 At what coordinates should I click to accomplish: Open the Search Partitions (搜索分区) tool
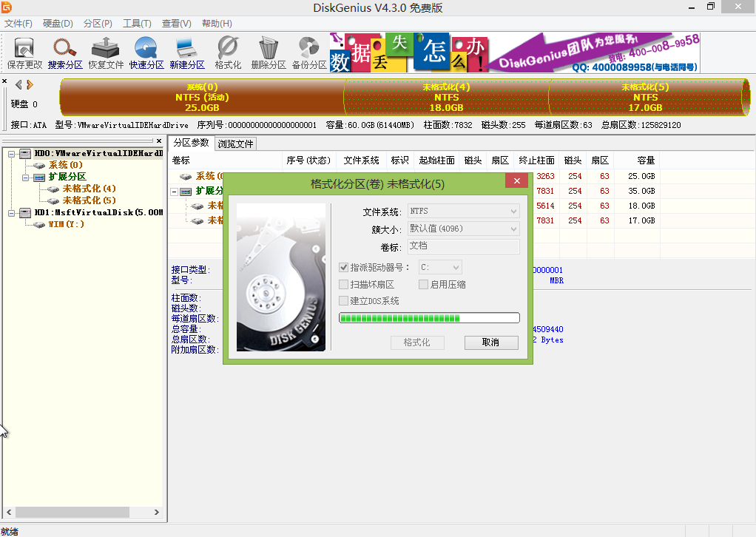coord(65,53)
